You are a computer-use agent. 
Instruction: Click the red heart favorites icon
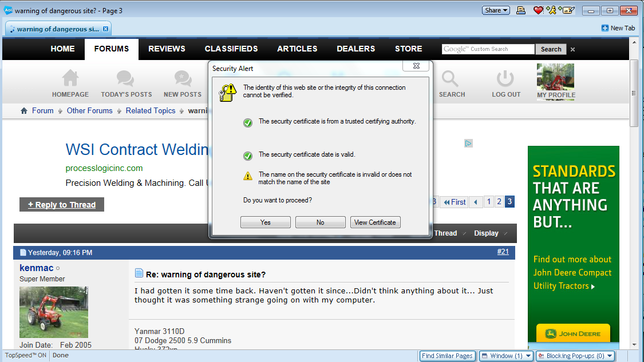coord(538,10)
